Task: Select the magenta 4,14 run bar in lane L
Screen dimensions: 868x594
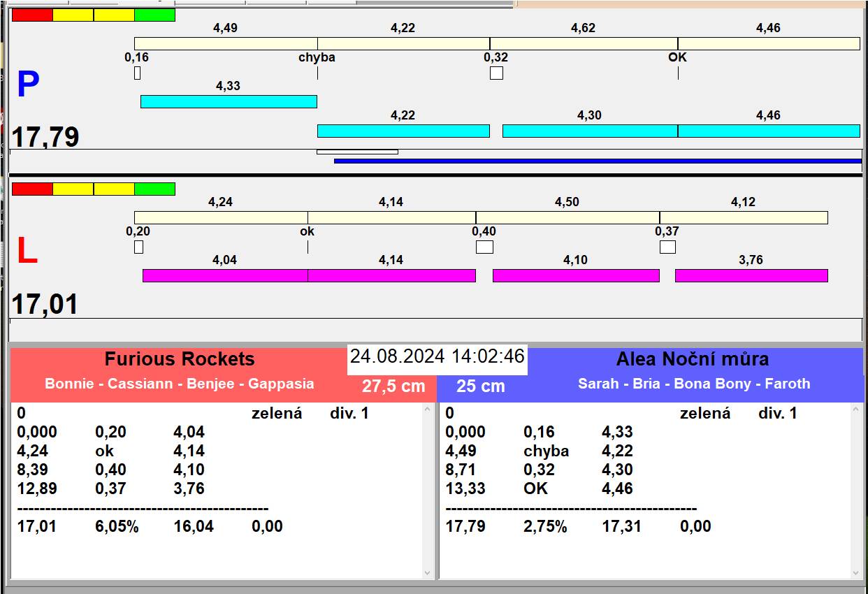Action: coord(391,275)
